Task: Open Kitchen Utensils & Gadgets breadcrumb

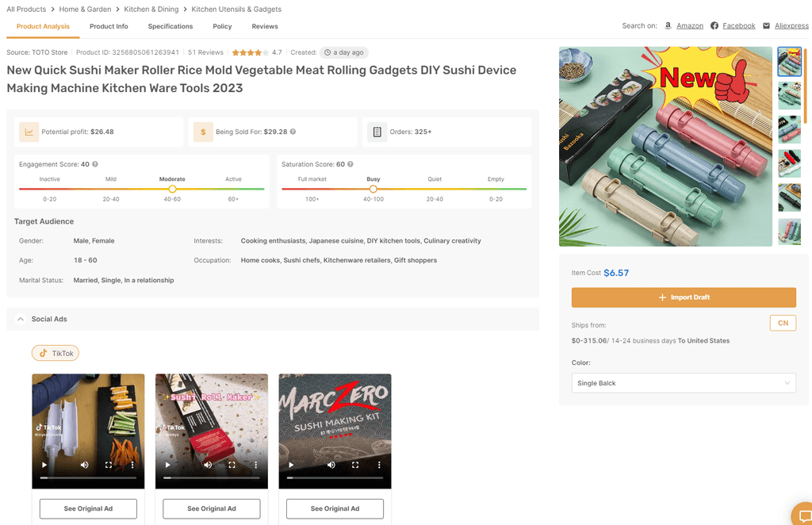Action: click(x=236, y=10)
